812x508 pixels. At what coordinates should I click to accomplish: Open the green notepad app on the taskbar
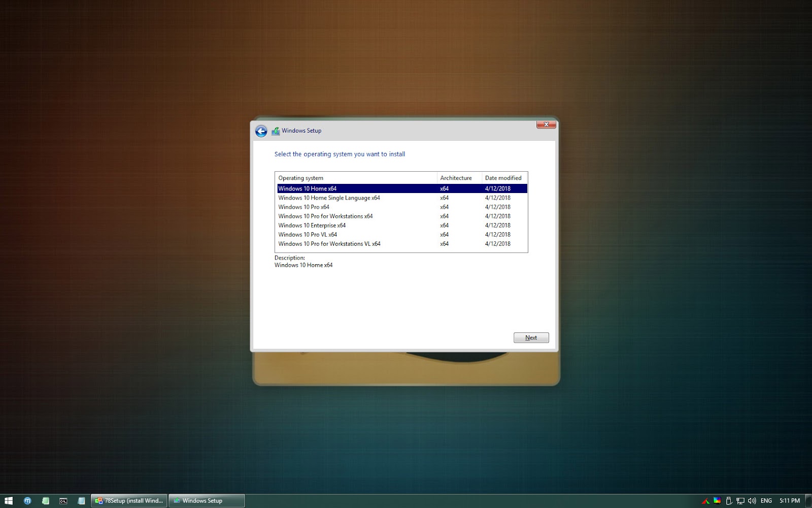point(45,500)
